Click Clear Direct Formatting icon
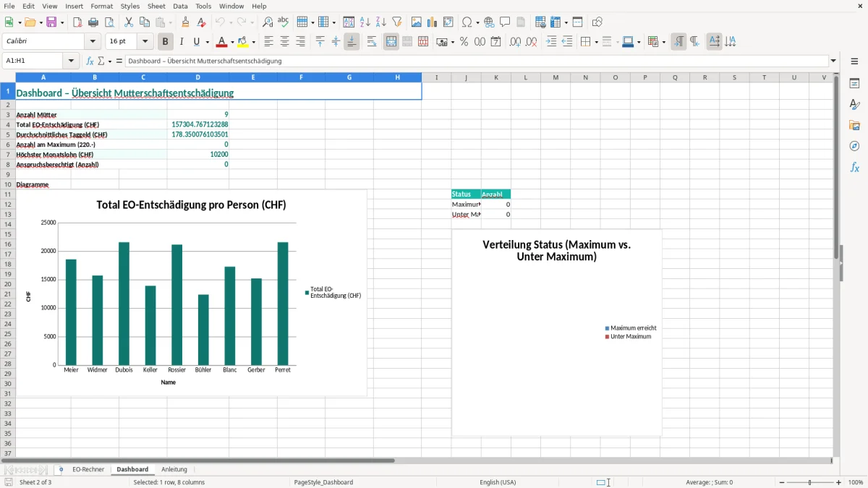868x488 pixels. 202,22
